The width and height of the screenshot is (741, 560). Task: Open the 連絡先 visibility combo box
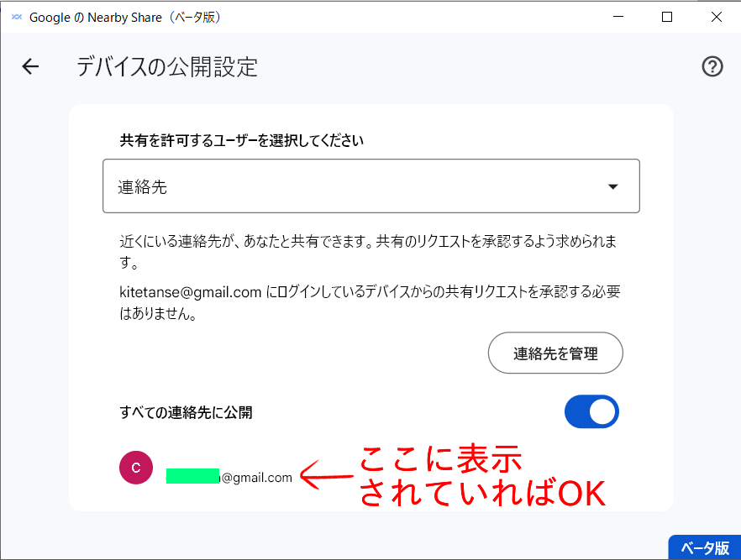[x=371, y=186]
